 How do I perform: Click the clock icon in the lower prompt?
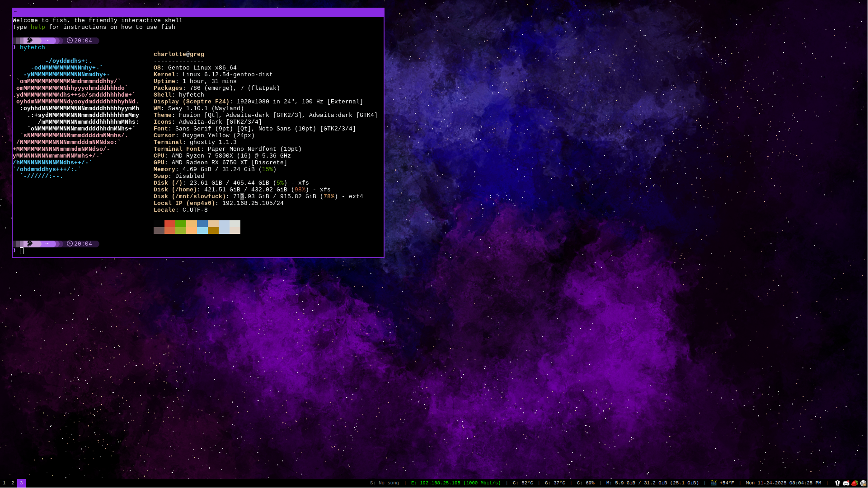click(x=70, y=244)
